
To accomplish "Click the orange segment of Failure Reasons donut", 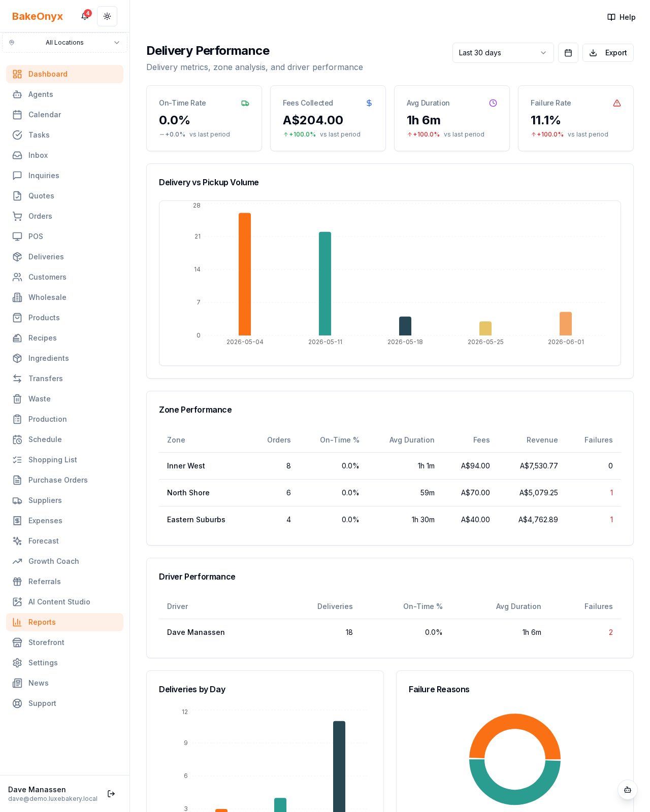I will click(x=515, y=721).
